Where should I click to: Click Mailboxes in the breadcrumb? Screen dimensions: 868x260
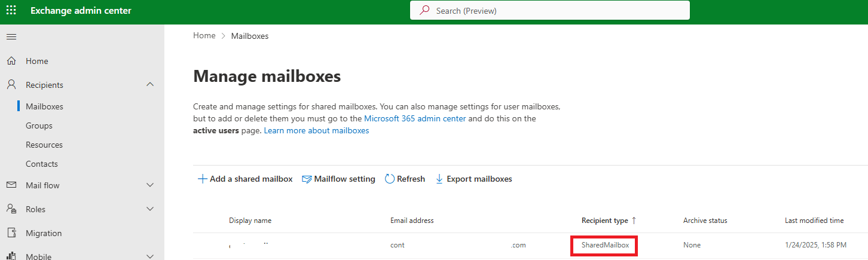250,36
